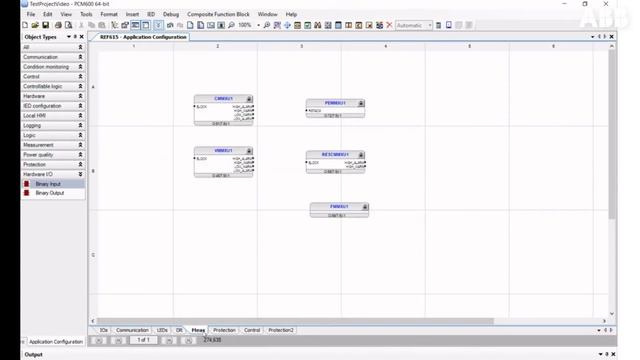Expand the Logging category
The image size is (640, 360).
click(x=53, y=126)
